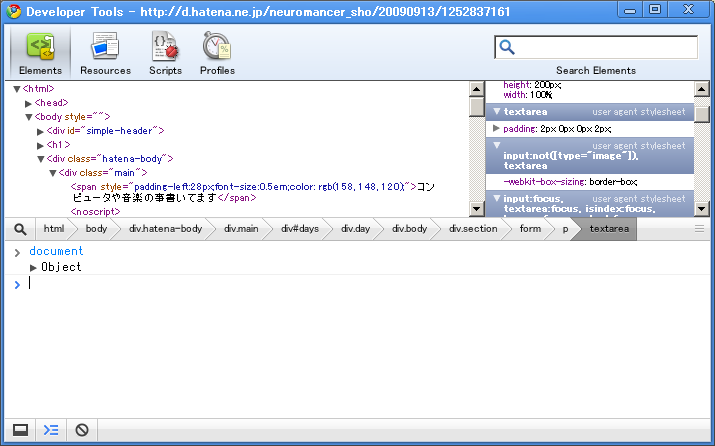
Task: Collapse the div hatena-body node
Action: (41, 159)
